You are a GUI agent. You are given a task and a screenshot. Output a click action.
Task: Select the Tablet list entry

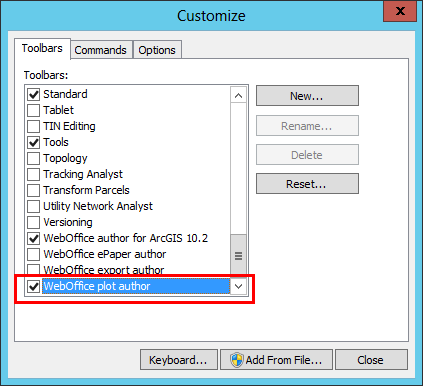click(59, 110)
